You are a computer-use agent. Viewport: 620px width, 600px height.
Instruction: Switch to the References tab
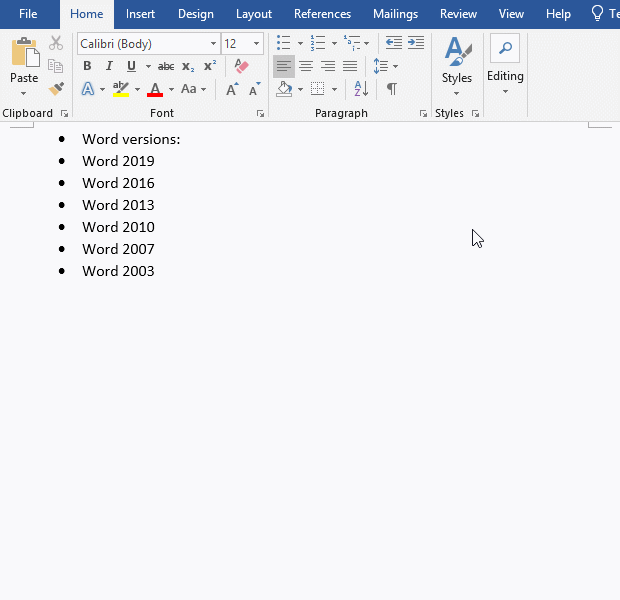click(x=322, y=14)
